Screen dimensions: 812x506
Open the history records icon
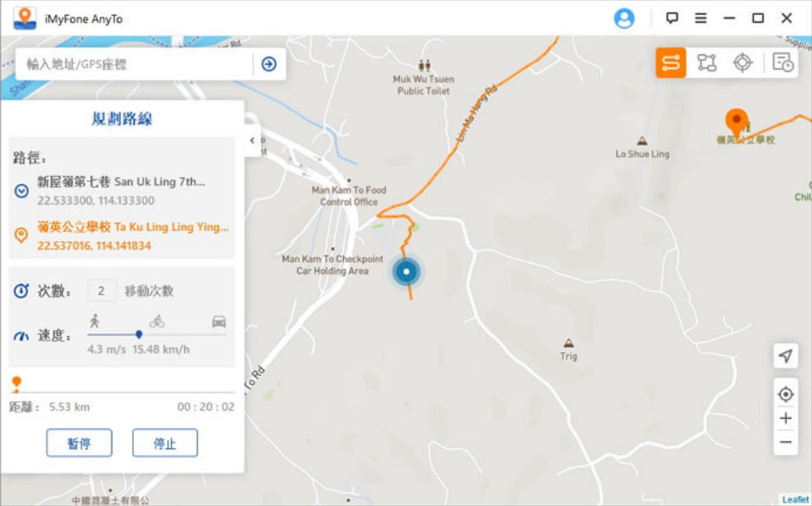pos(783,63)
